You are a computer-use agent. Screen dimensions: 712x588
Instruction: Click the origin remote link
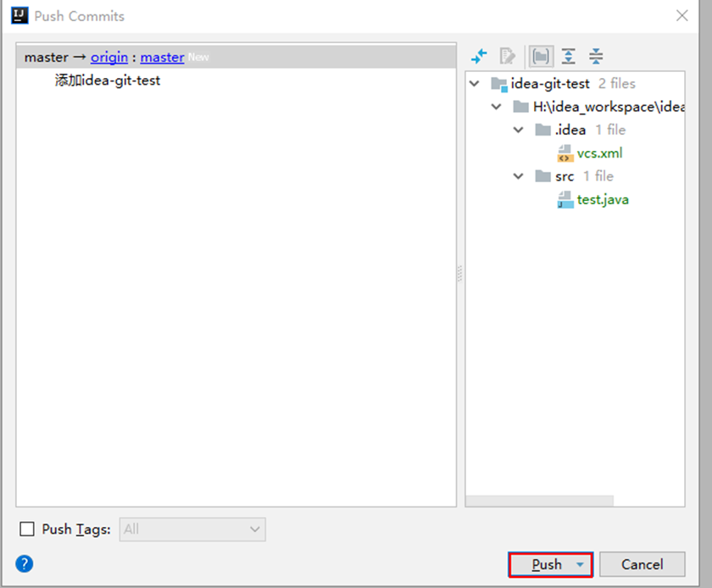click(x=109, y=58)
